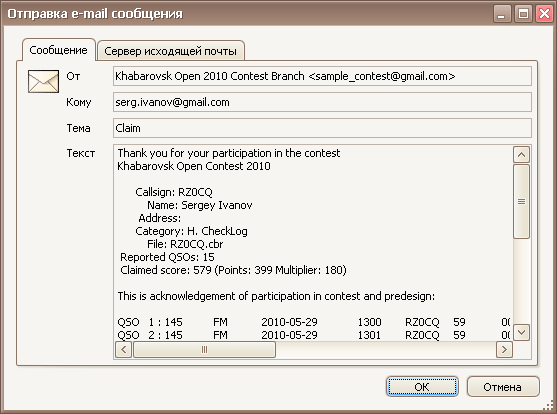Click the horizontal scrollbar track right of the thumb
557x414 pixels.
point(385,350)
